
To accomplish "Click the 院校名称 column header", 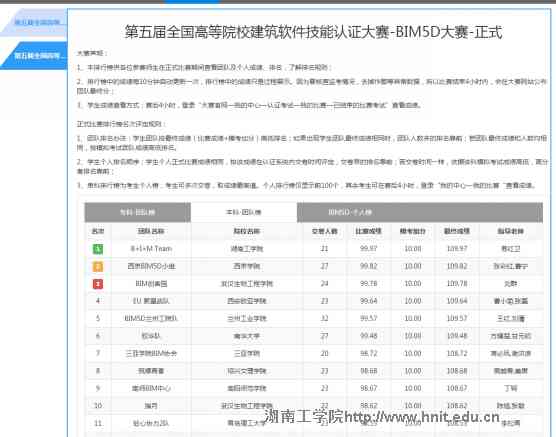I will point(247,231).
